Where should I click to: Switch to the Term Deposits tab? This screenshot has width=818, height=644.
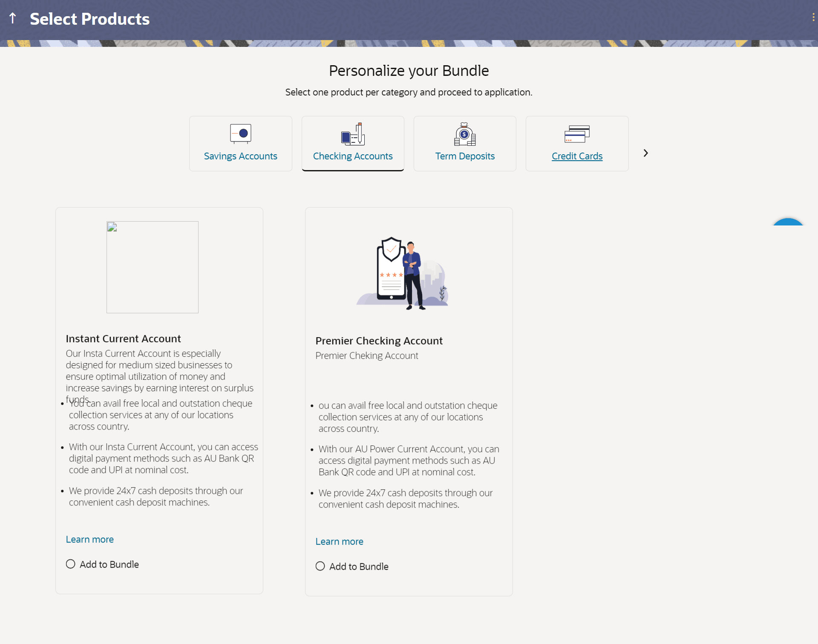465,156
